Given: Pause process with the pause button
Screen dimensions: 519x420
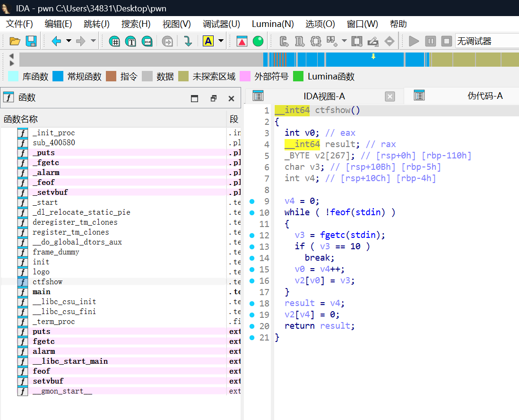Looking at the screenshot, I should coord(430,42).
